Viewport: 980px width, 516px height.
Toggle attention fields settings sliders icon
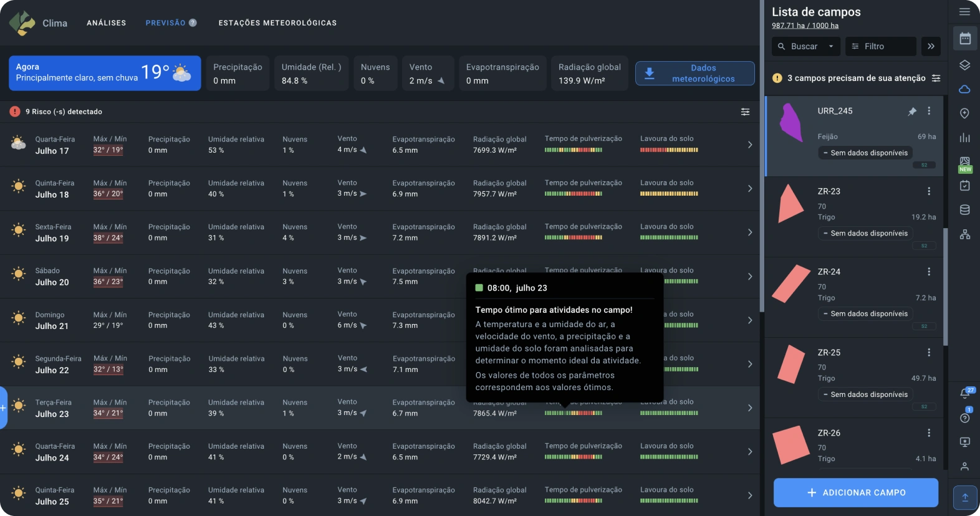[936, 79]
